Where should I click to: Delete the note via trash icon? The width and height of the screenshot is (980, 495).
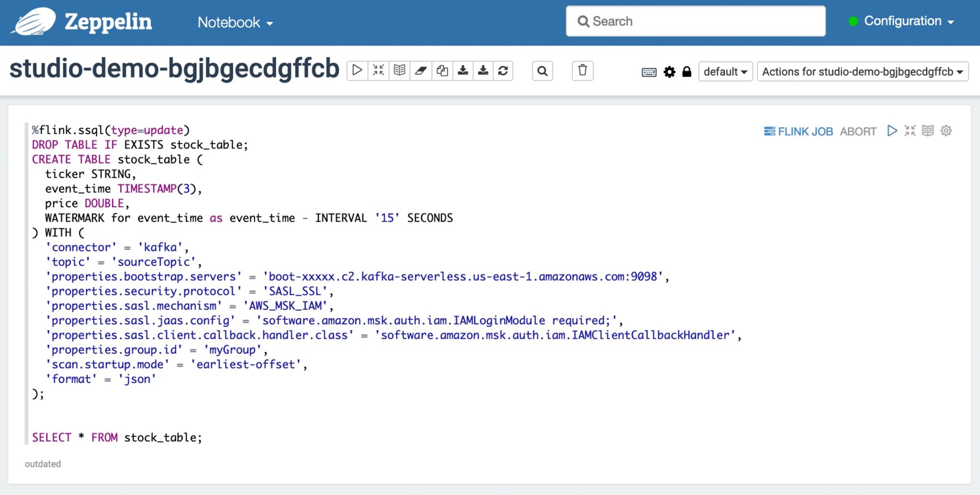coord(582,70)
